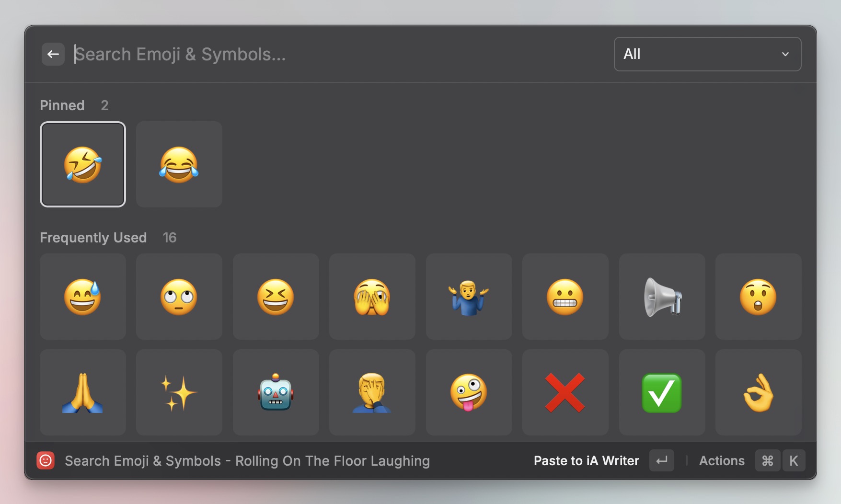Choose the sparkles emoji
841x504 pixels.
pos(179,392)
